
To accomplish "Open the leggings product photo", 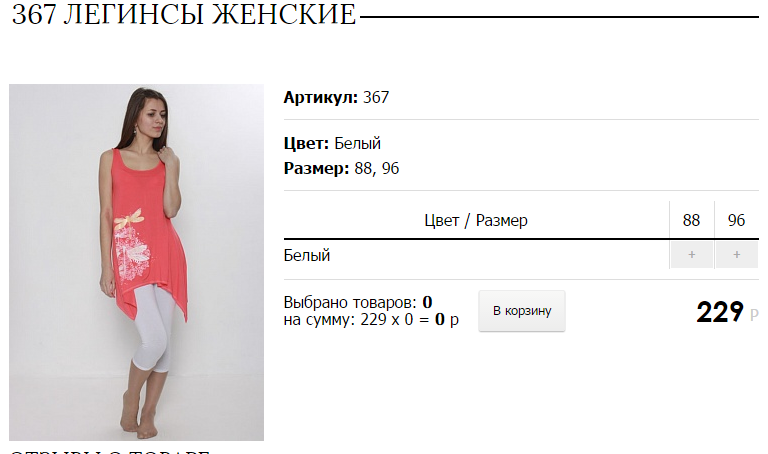I will pyautogui.click(x=136, y=262).
